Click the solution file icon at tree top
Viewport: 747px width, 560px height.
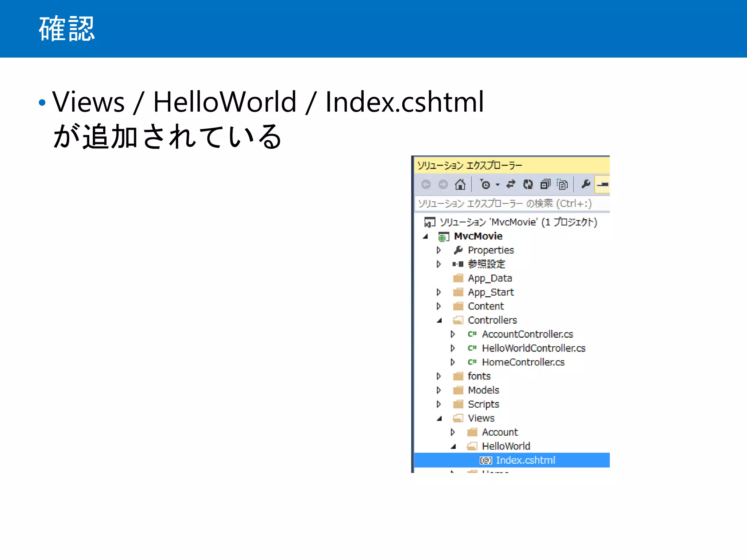[430, 222]
